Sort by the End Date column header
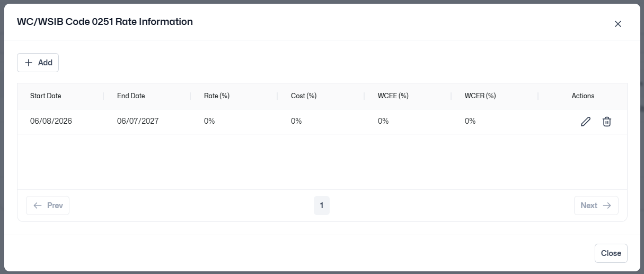The height and width of the screenshot is (274, 644). (x=131, y=96)
